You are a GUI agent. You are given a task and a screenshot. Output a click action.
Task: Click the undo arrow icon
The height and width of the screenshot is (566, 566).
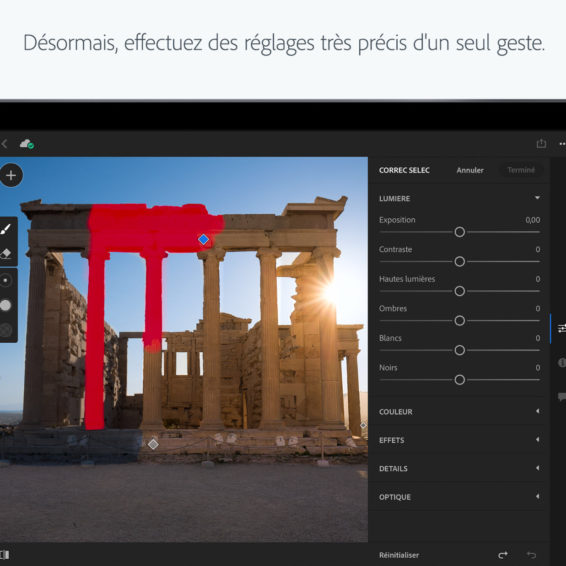tap(531, 555)
